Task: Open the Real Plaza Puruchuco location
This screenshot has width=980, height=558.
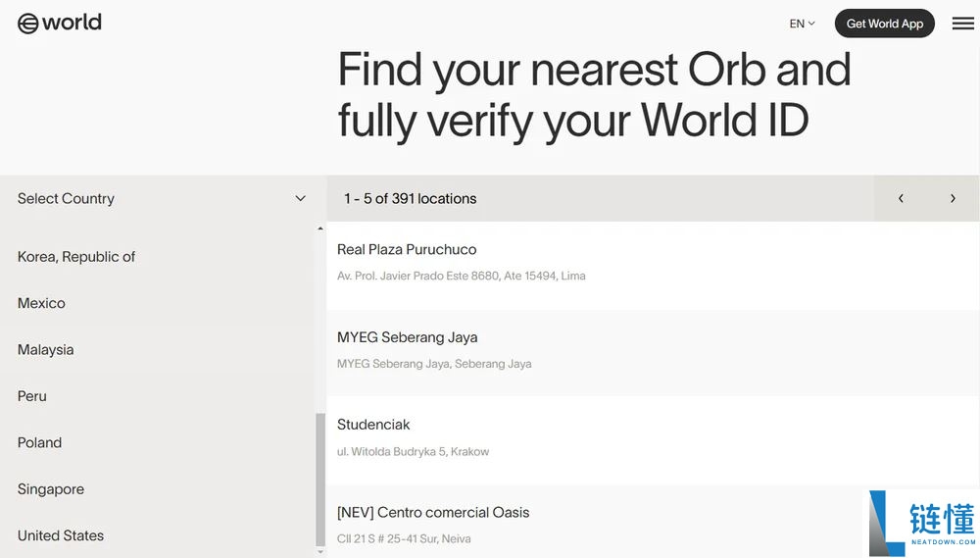Action: [x=653, y=265]
